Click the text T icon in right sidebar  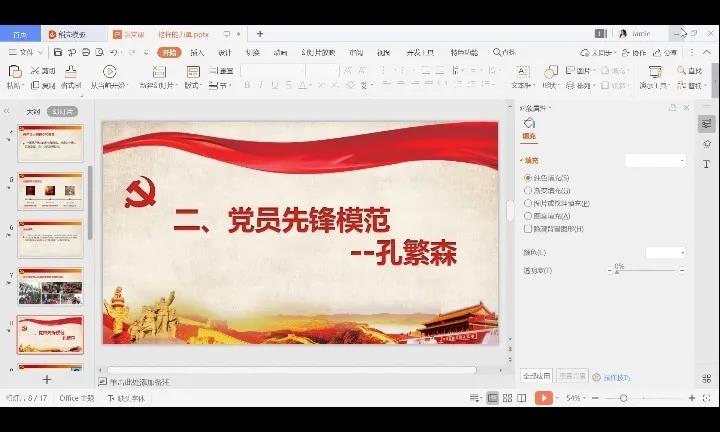706,164
